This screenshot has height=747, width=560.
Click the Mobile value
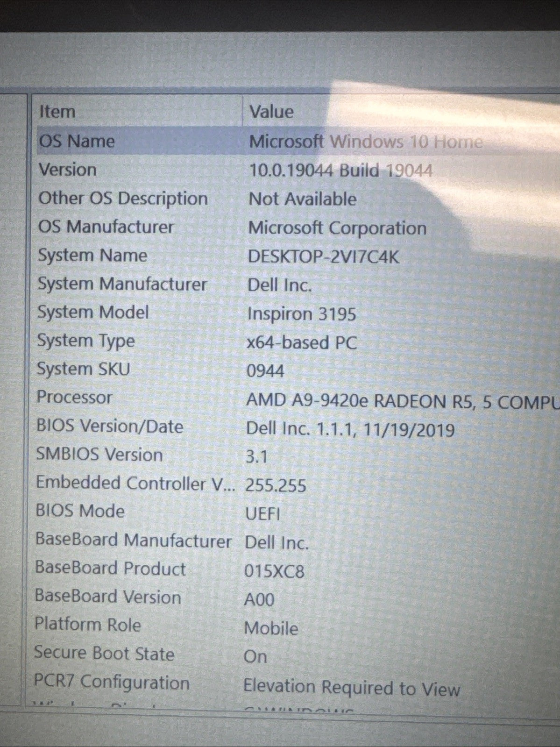[x=271, y=628]
